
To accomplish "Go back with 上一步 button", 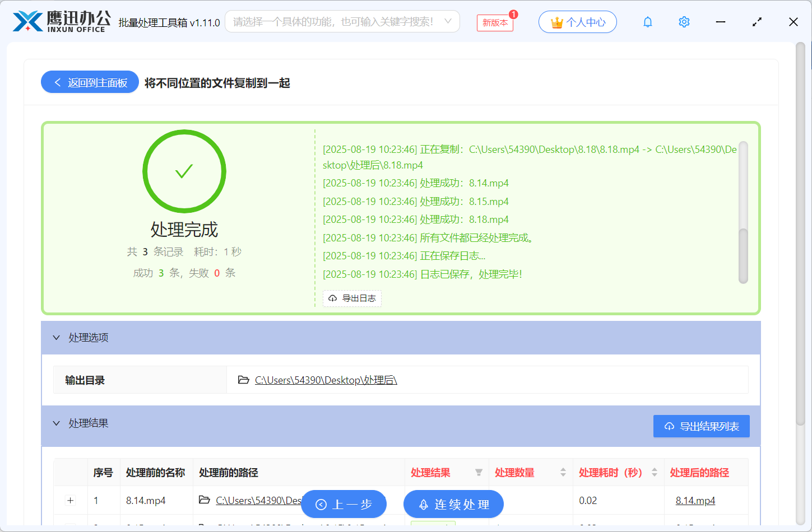I will coord(344,504).
